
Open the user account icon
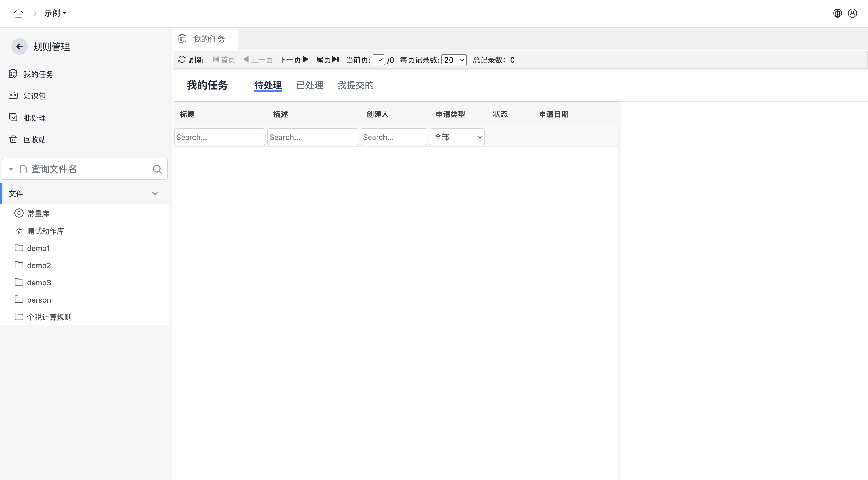click(853, 13)
